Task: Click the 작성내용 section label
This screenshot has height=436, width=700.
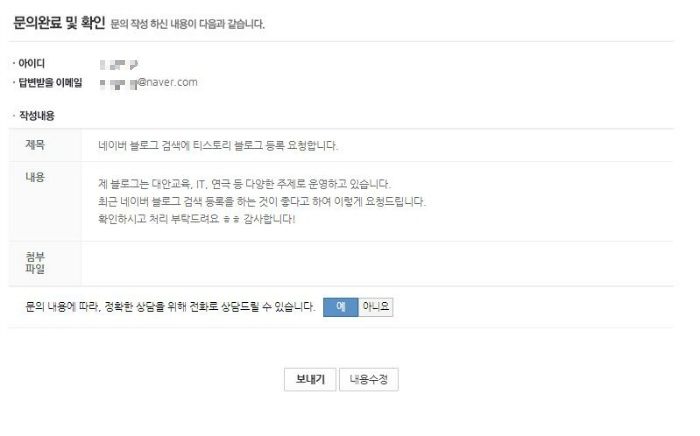Action: pos(37,116)
